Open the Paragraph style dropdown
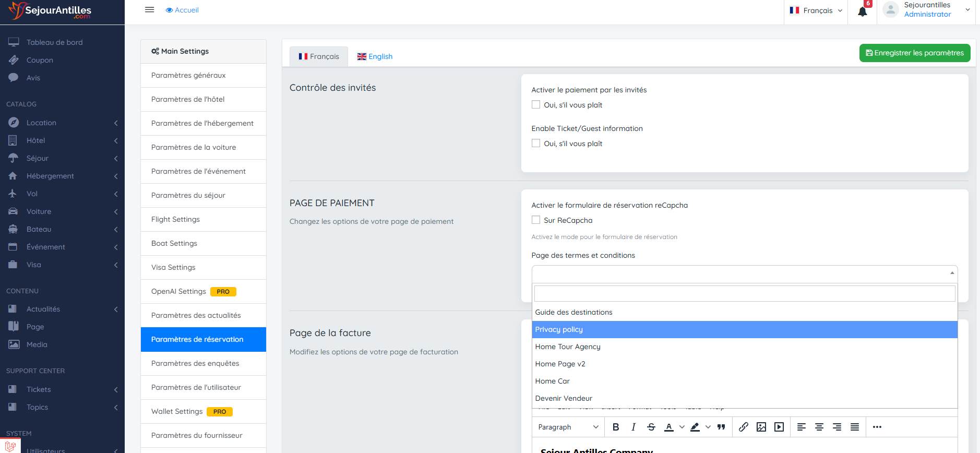 click(x=568, y=427)
